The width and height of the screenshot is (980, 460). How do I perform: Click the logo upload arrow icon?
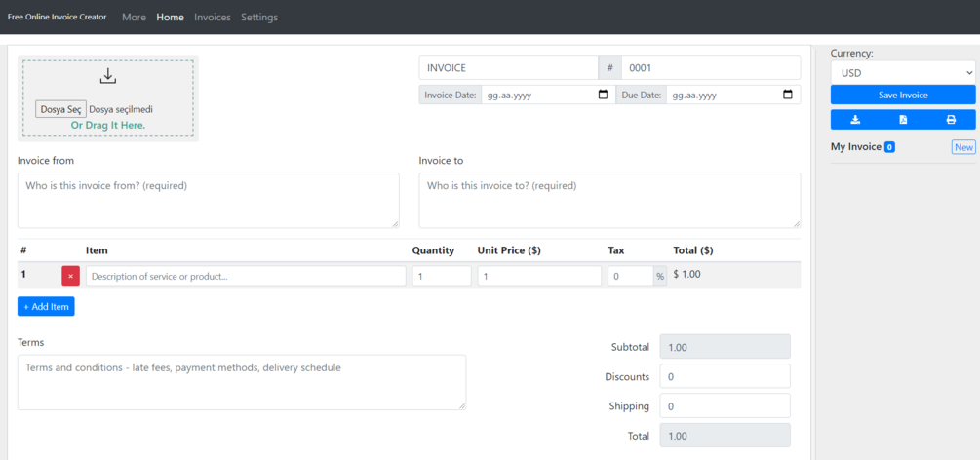(x=108, y=76)
